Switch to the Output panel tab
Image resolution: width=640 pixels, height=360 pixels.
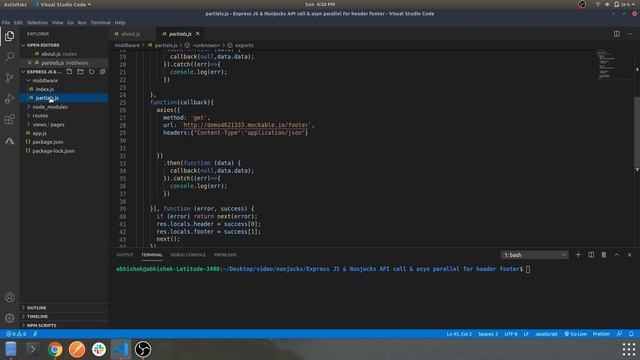point(125,255)
